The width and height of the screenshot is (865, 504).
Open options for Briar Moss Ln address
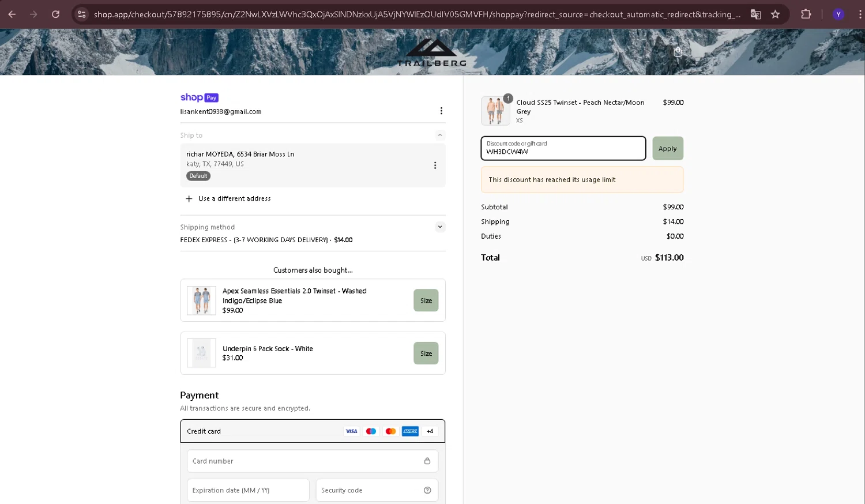point(435,166)
